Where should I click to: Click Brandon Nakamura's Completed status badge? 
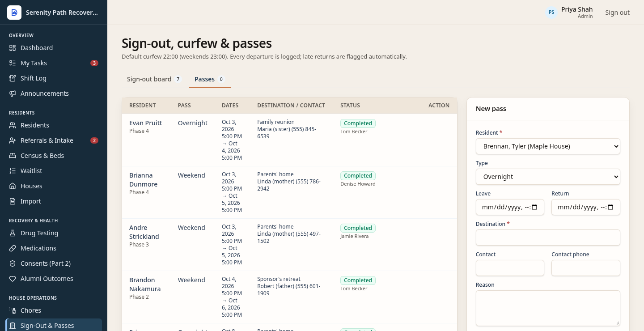point(358,280)
